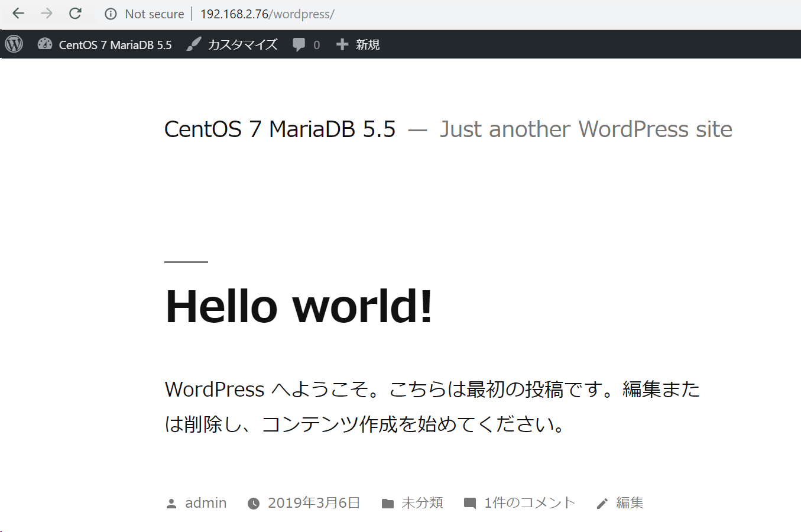The width and height of the screenshot is (801, 532).
Task: Reload the page with the refresh icon
Action: click(x=75, y=13)
